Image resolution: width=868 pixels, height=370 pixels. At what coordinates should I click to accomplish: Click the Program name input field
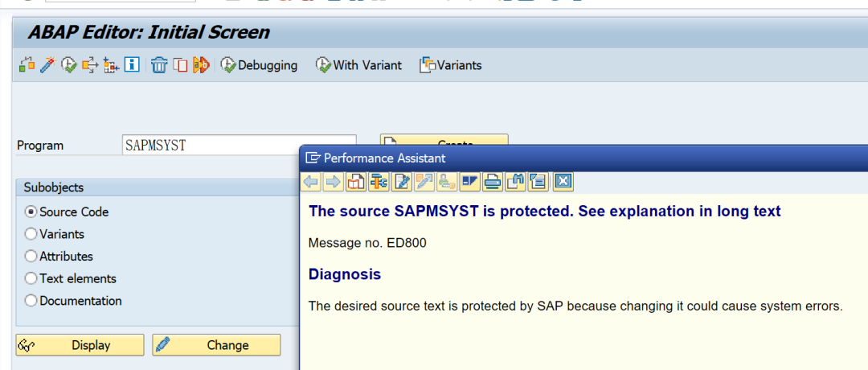[239, 146]
